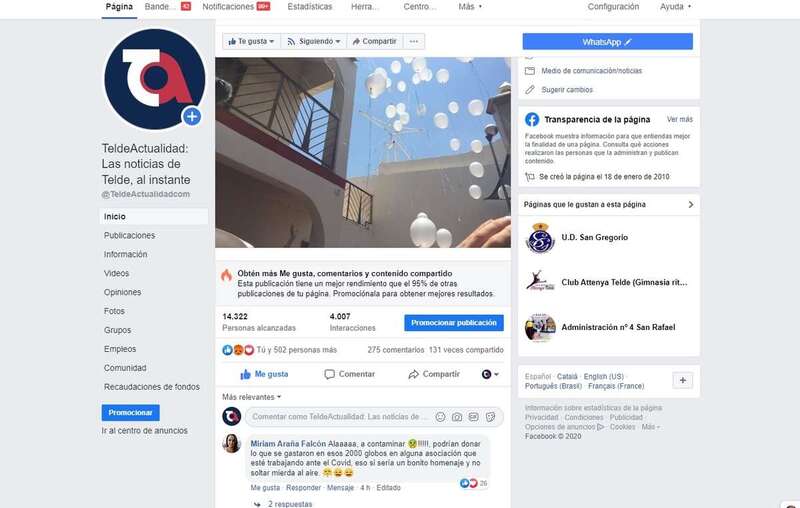This screenshot has width=800, height=508.
Task: Open the Siguiendo dropdown
Action: coord(313,41)
